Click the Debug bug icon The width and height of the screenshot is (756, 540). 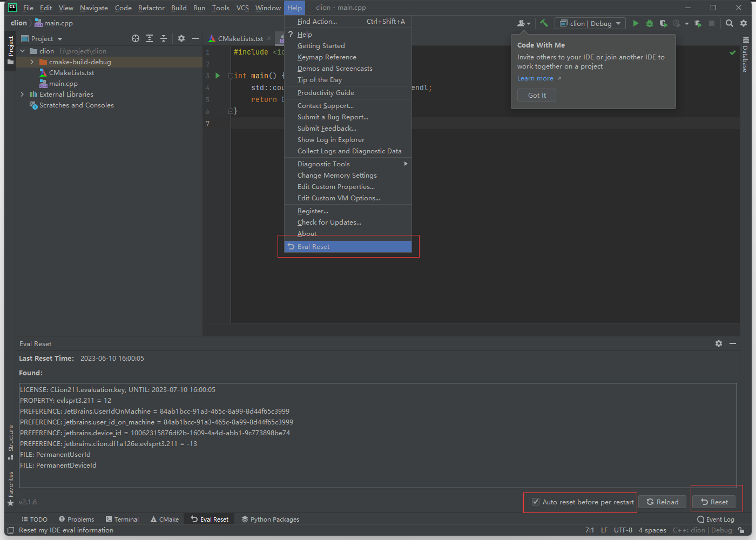(x=650, y=23)
